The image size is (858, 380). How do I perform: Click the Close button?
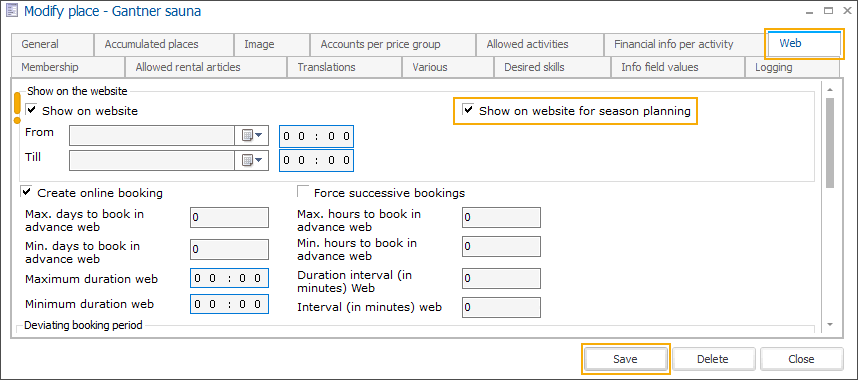[x=802, y=359]
